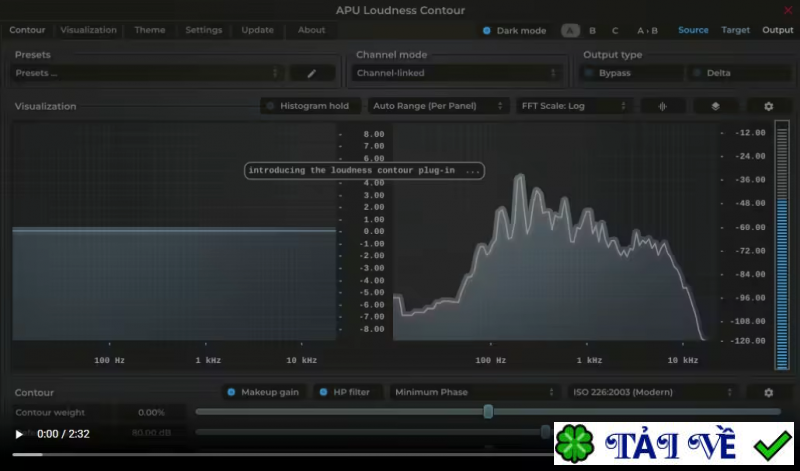
Task: Click the green checkmark in banner
Action: click(x=772, y=444)
